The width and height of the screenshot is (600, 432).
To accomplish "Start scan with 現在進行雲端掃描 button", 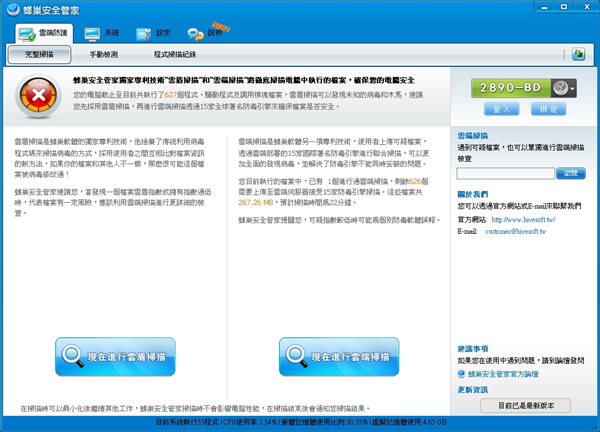I will tap(339, 357).
